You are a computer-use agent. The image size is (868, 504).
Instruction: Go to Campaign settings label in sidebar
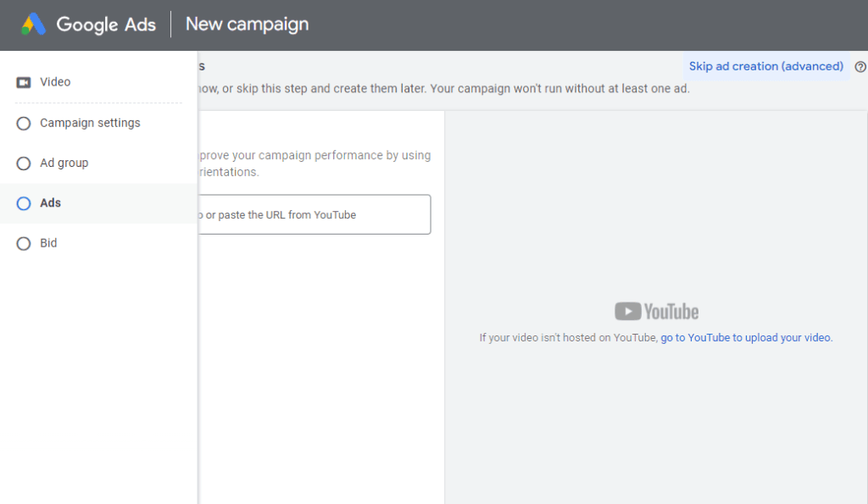click(x=90, y=123)
